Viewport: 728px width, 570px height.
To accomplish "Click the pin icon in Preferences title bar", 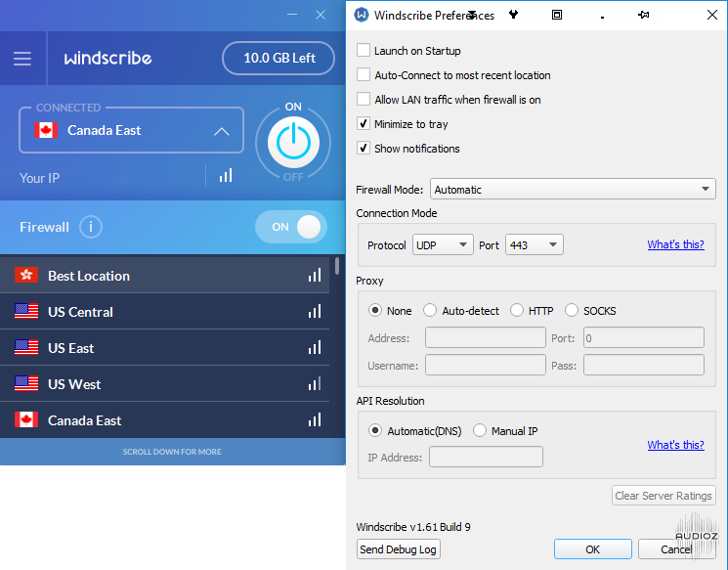I will (x=644, y=15).
